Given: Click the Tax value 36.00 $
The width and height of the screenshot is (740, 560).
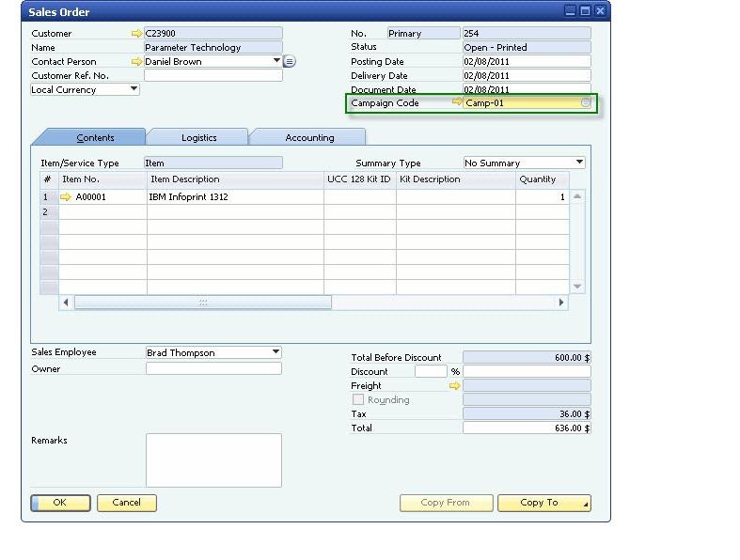Looking at the screenshot, I should tap(527, 413).
